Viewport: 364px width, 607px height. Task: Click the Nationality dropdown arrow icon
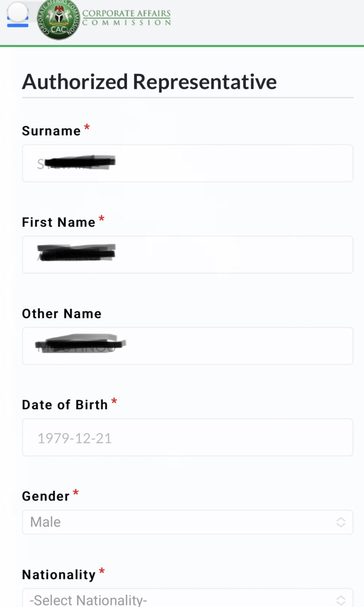coord(341,600)
